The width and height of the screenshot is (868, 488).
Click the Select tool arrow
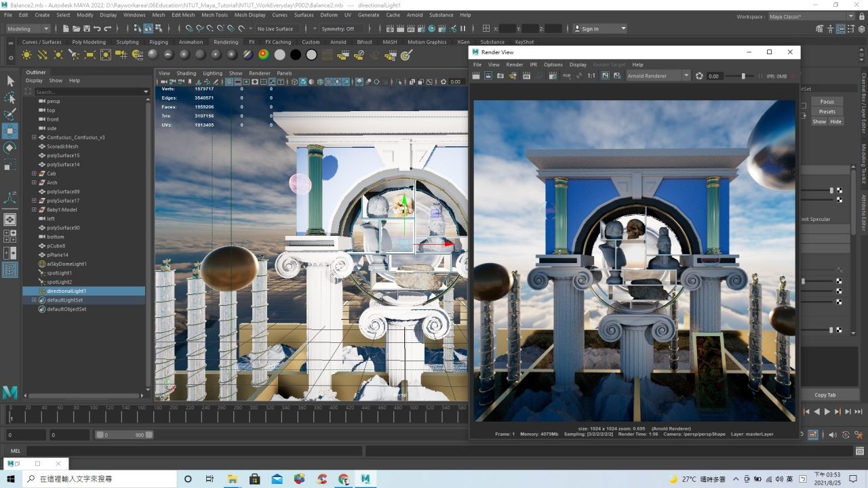pos(10,81)
